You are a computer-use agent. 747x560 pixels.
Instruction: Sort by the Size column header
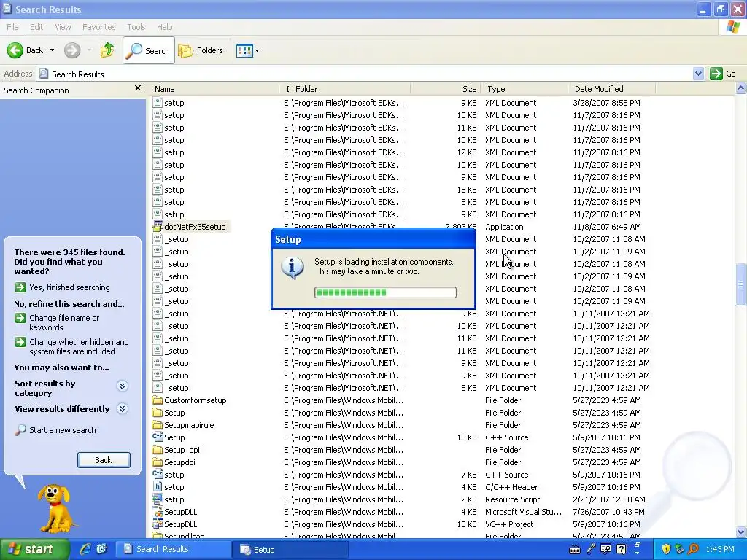445,88
